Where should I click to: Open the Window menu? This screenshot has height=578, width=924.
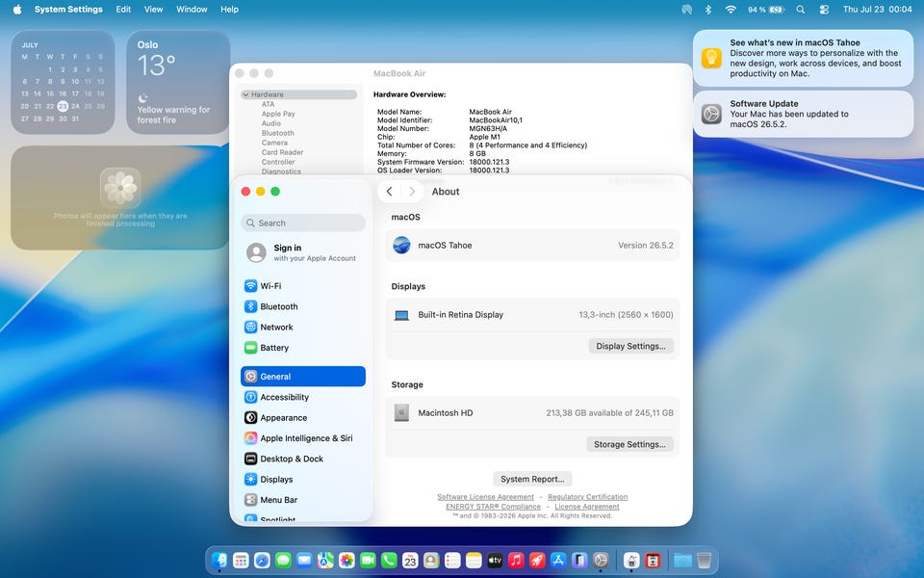[192, 10]
